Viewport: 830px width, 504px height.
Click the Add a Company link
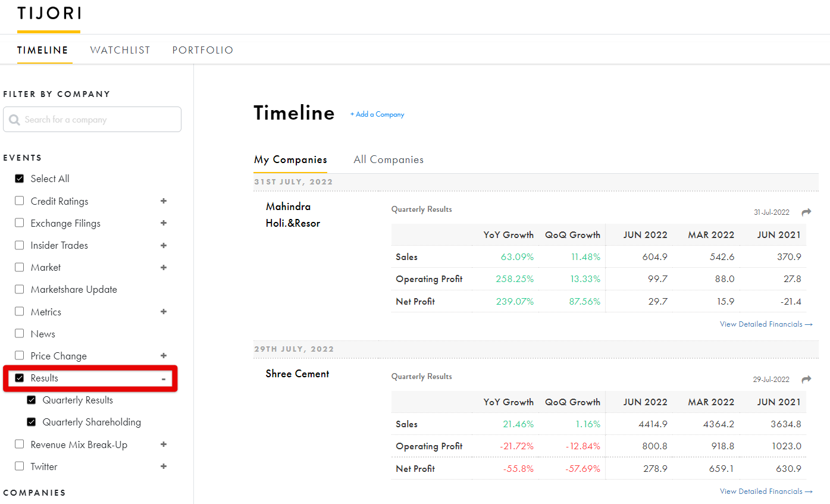(377, 114)
